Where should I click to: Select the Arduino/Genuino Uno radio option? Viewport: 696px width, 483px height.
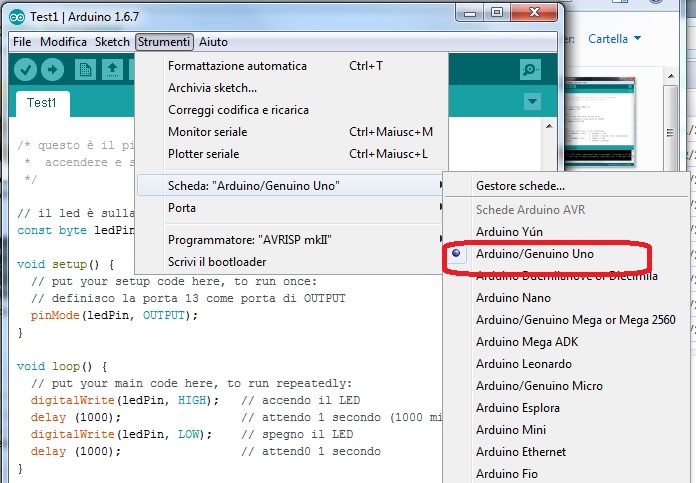click(x=456, y=253)
